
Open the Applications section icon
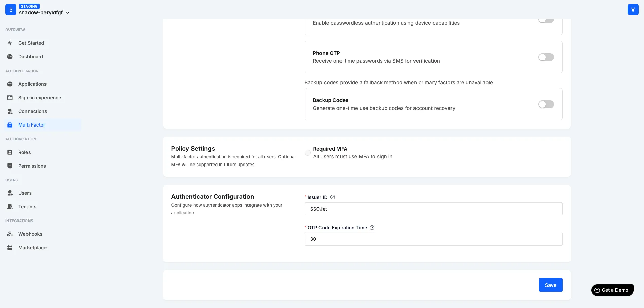[x=10, y=84]
